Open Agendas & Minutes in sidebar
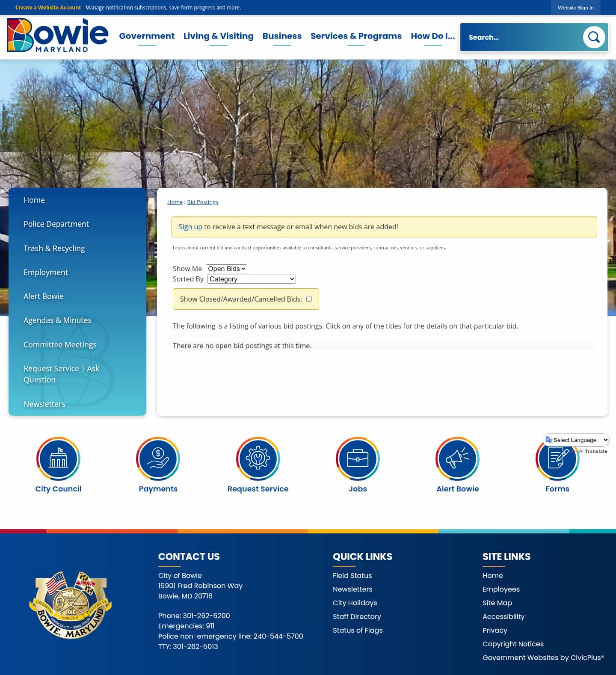The height and width of the screenshot is (675, 616). pos(57,320)
